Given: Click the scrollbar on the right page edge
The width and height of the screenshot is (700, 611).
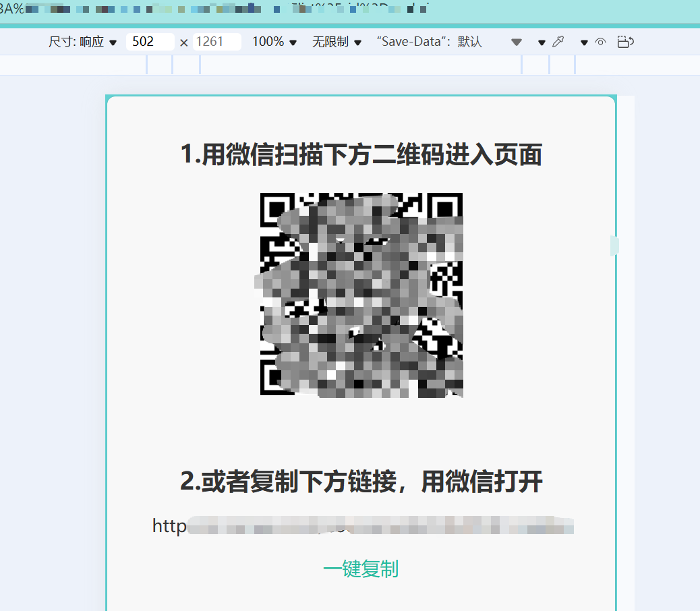Looking at the screenshot, I should pyautogui.click(x=613, y=245).
